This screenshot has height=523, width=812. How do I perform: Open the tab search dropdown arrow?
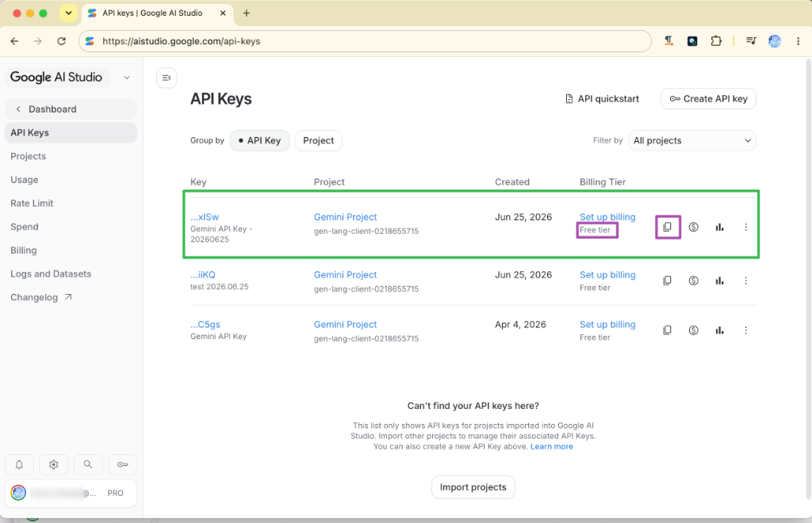68,13
